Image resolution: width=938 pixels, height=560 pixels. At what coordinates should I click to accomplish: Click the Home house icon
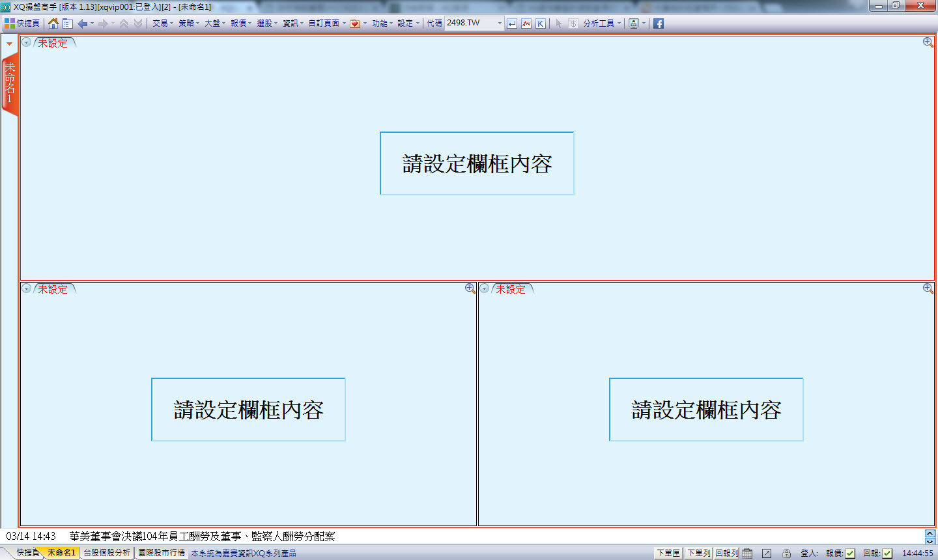[x=53, y=23]
